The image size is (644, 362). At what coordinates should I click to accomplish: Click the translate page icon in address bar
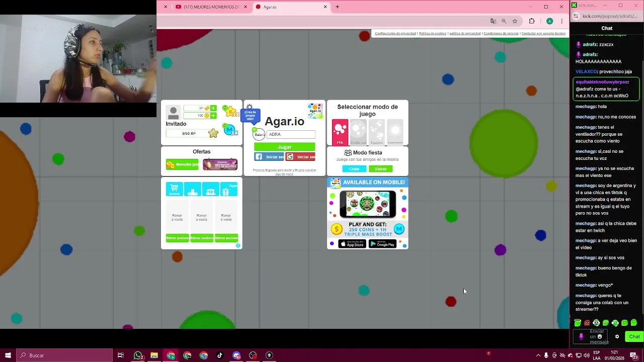(x=493, y=21)
